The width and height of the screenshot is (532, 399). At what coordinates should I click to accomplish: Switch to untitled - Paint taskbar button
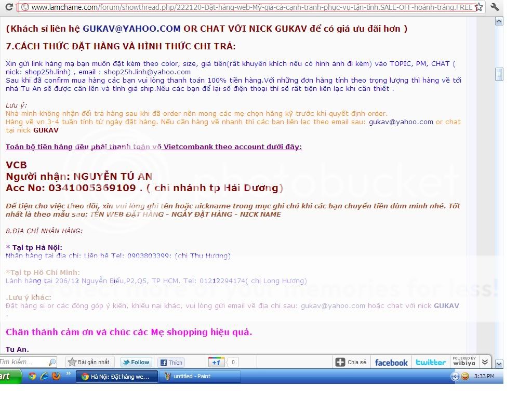coord(200,376)
